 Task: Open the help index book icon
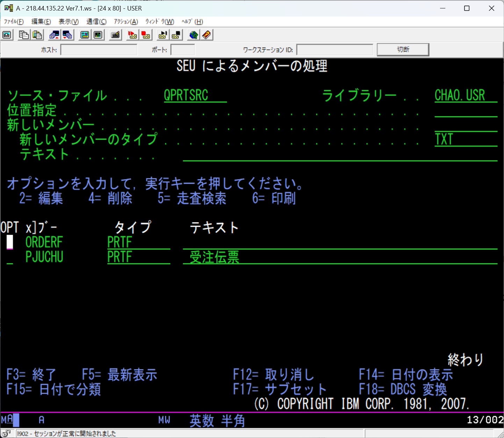point(207,35)
